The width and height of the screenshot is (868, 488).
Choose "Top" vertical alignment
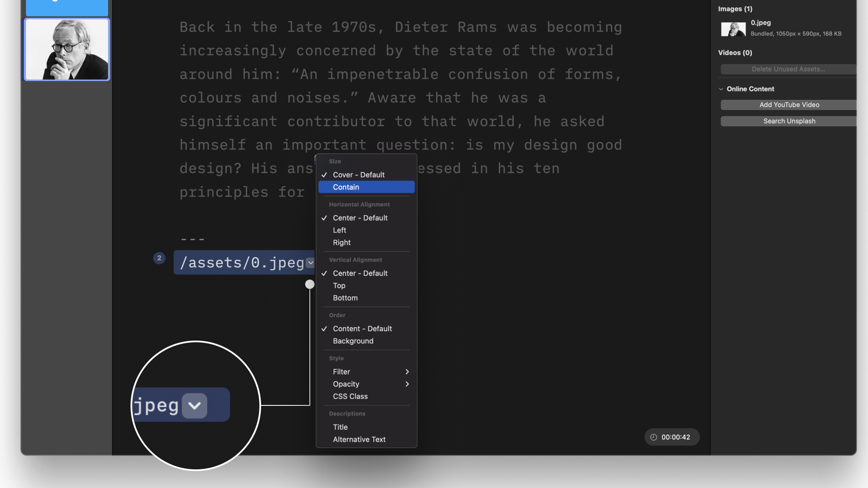pyautogui.click(x=338, y=286)
